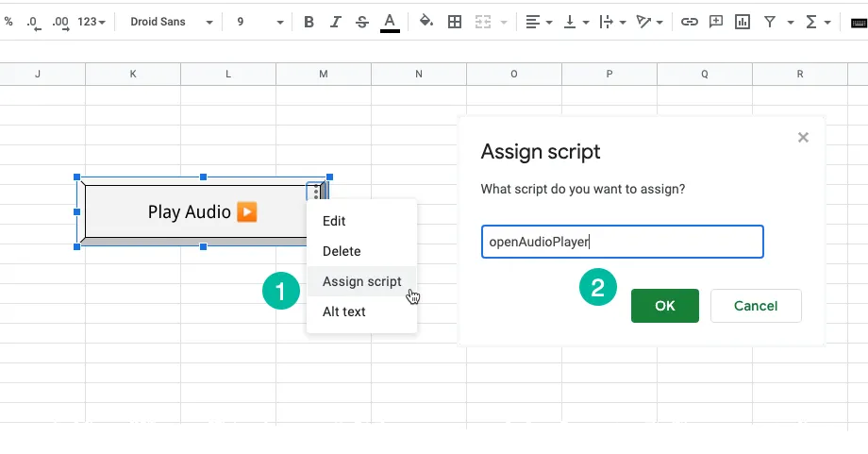Open the fill color bucket

(x=426, y=22)
